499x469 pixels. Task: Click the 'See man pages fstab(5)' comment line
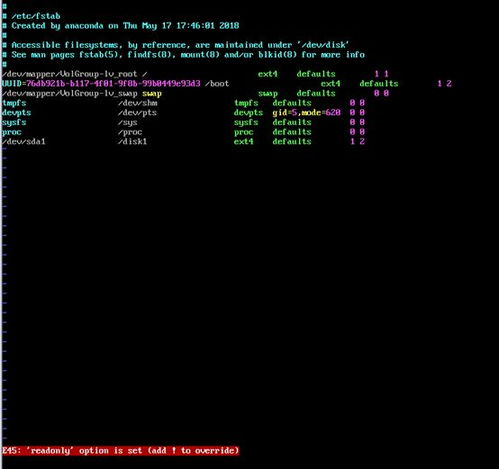(183, 55)
